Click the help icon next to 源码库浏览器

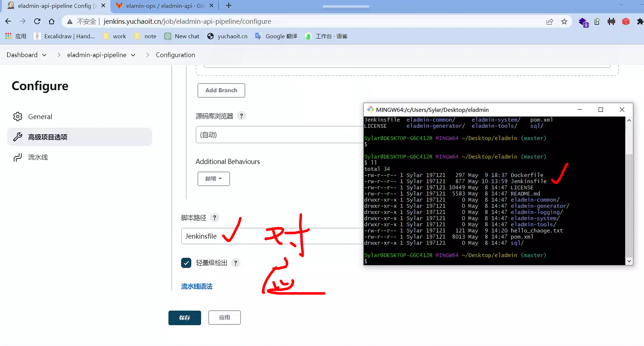[x=241, y=116]
